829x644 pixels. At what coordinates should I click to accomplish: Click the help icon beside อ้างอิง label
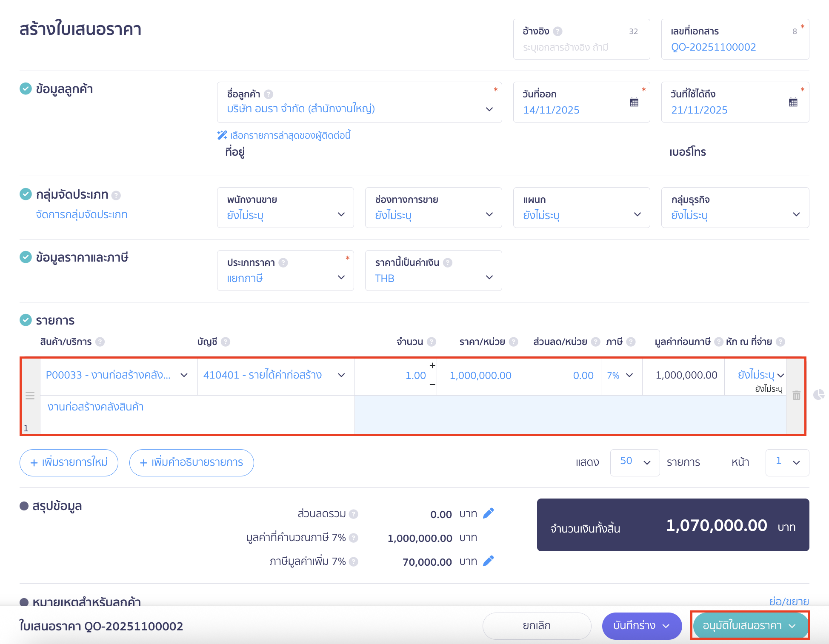point(557,31)
